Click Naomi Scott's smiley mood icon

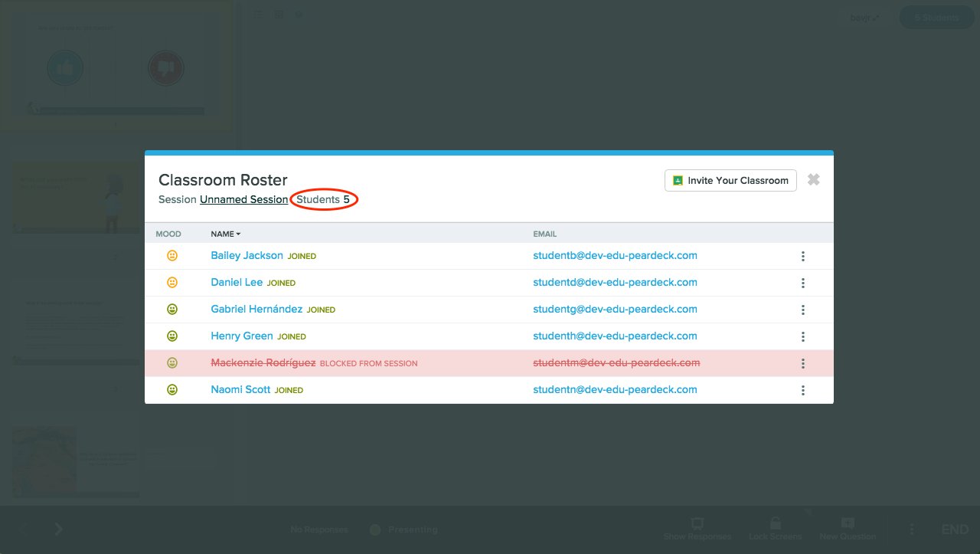(172, 389)
